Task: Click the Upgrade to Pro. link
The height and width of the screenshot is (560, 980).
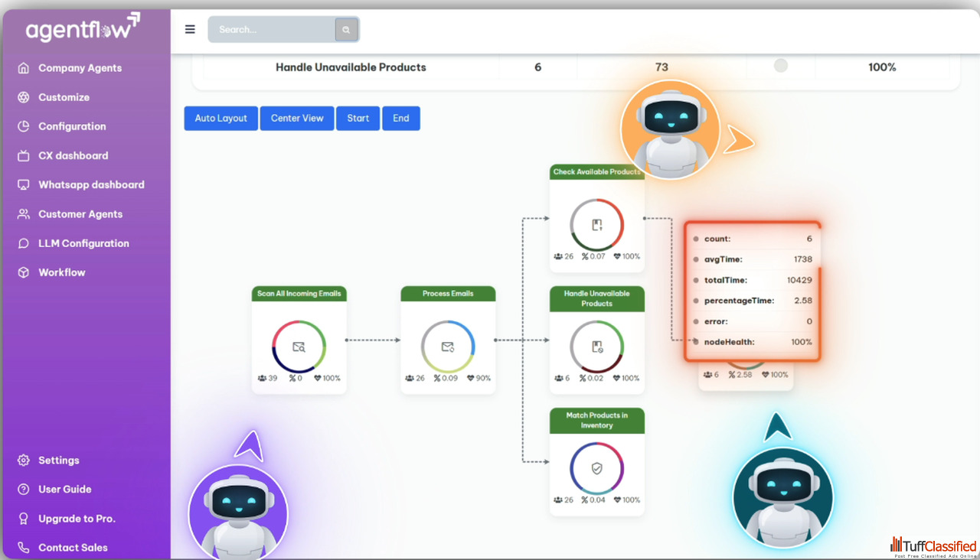Action: [77, 519]
